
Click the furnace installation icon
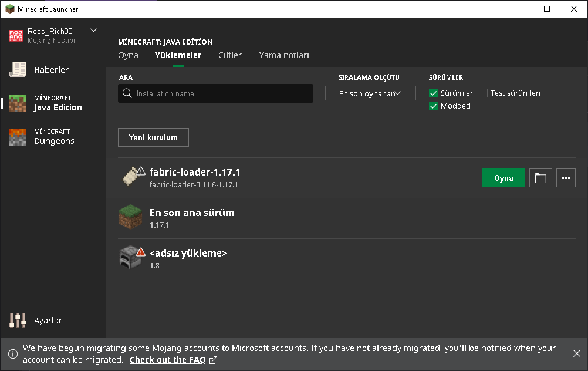(130, 258)
